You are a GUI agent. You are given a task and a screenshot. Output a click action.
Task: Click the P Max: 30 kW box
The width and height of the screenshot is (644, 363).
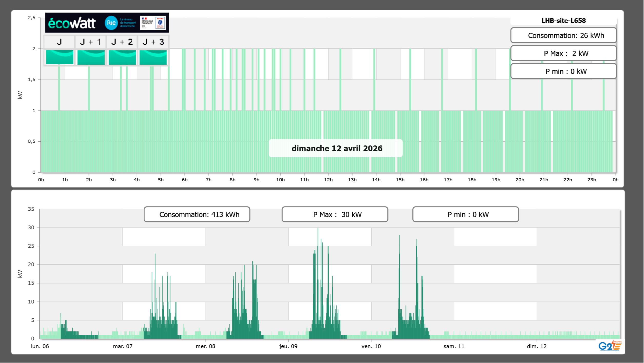click(334, 214)
